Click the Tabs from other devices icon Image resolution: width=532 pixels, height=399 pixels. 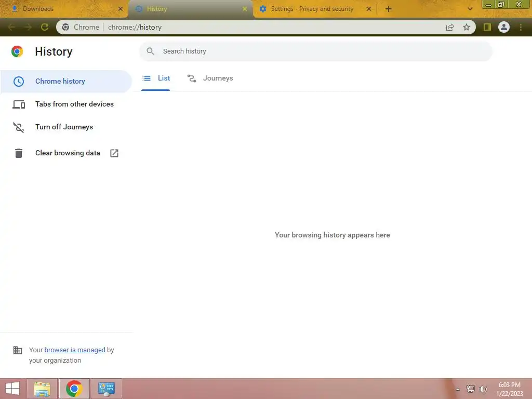19,104
